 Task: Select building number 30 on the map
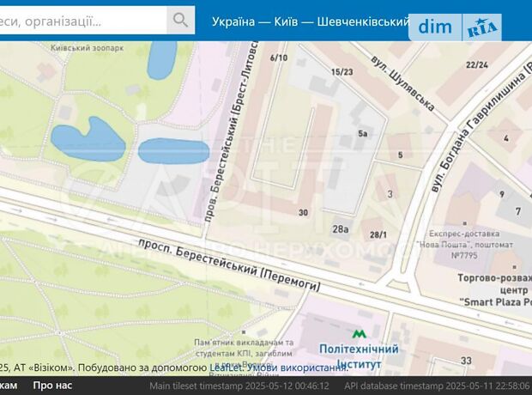point(303,213)
